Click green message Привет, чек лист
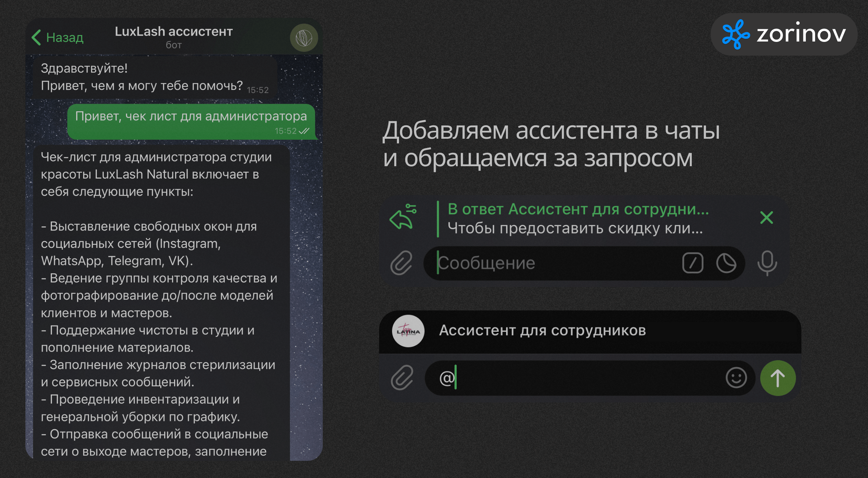Screen dimensions: 868x478 (191, 122)
